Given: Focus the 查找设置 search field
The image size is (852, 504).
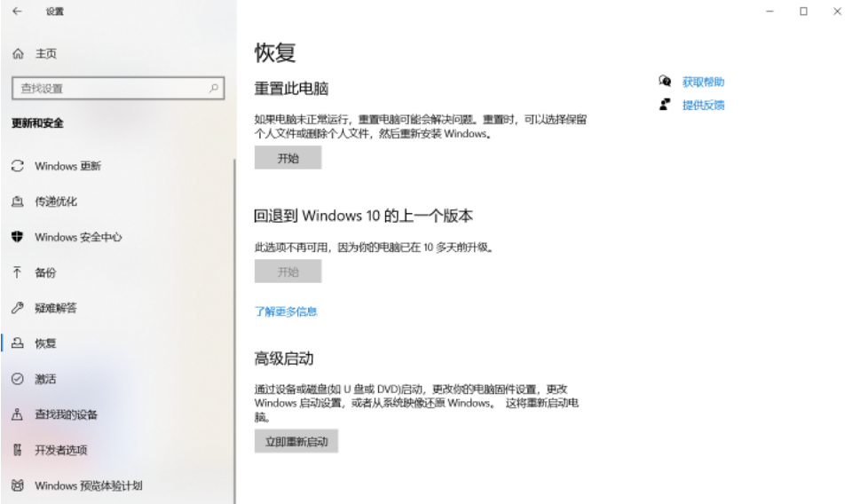Looking at the screenshot, I should pyautogui.click(x=118, y=88).
